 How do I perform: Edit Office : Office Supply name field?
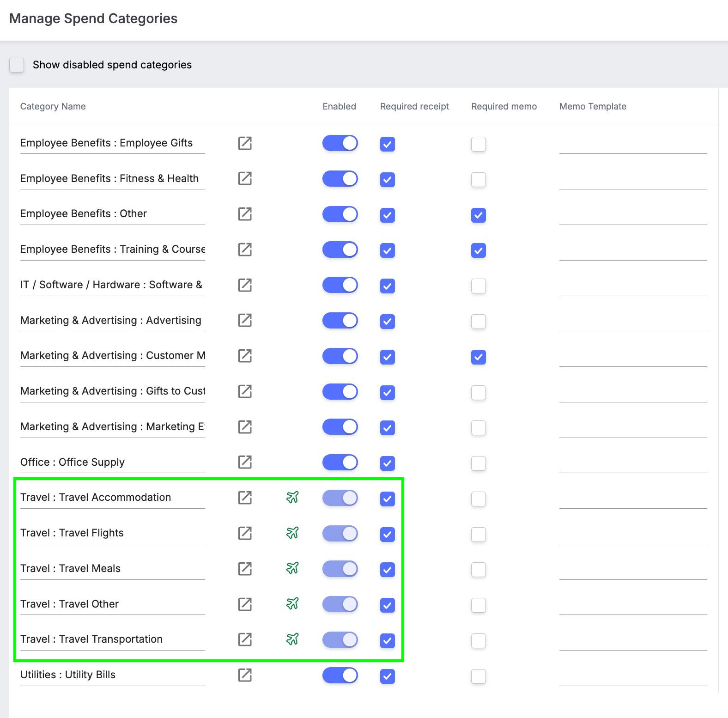tap(113, 462)
